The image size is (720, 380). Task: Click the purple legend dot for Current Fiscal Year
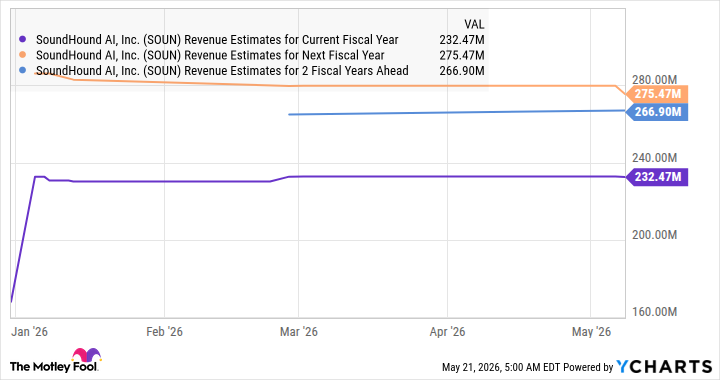click(x=22, y=39)
